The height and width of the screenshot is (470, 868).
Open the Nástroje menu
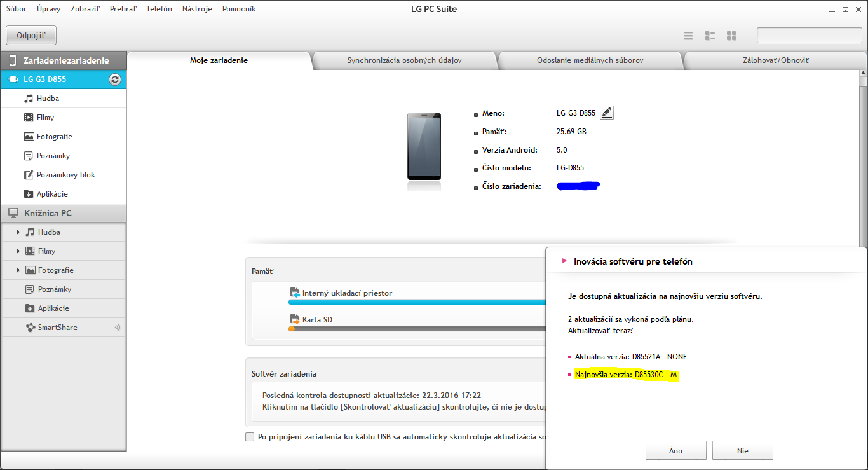[197, 9]
